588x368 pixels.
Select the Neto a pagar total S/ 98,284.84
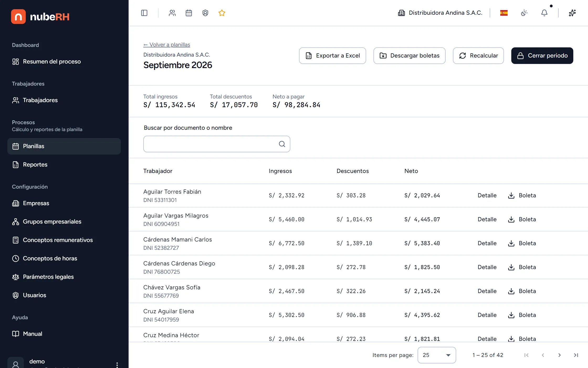(296, 105)
